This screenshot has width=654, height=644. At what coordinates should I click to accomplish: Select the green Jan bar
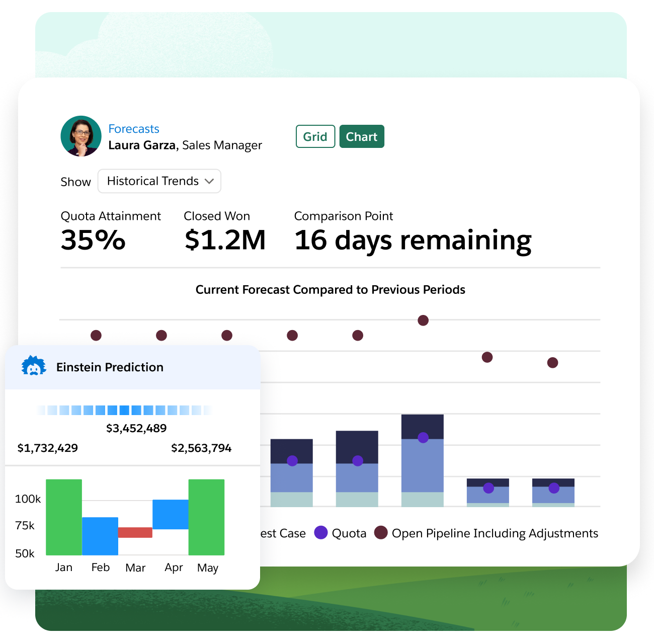click(x=64, y=517)
